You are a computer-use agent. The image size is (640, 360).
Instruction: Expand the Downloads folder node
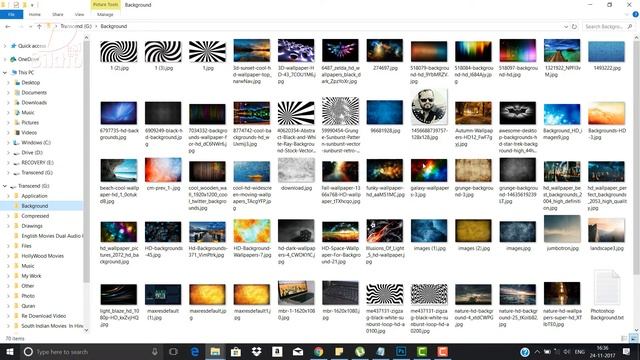[8, 102]
